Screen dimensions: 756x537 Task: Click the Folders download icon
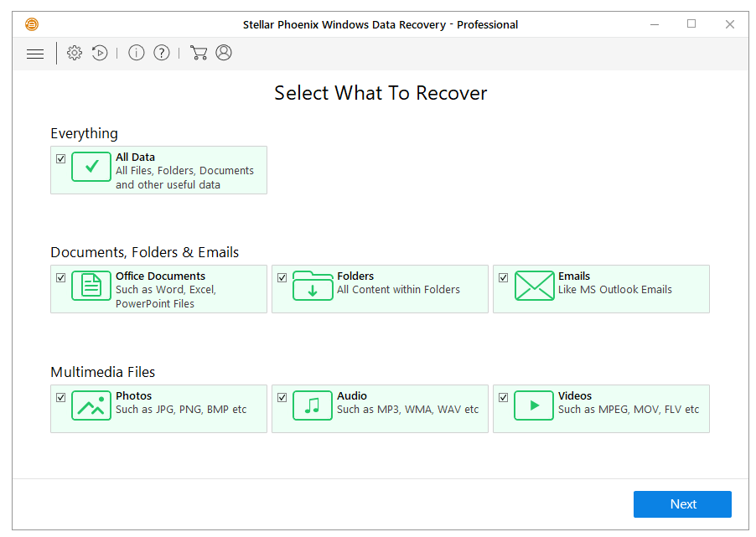[x=313, y=286]
